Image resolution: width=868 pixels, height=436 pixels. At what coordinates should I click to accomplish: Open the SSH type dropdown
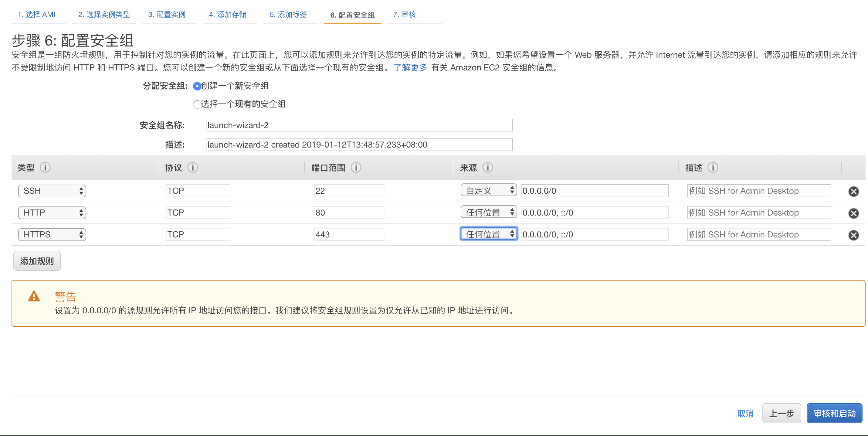(x=52, y=191)
